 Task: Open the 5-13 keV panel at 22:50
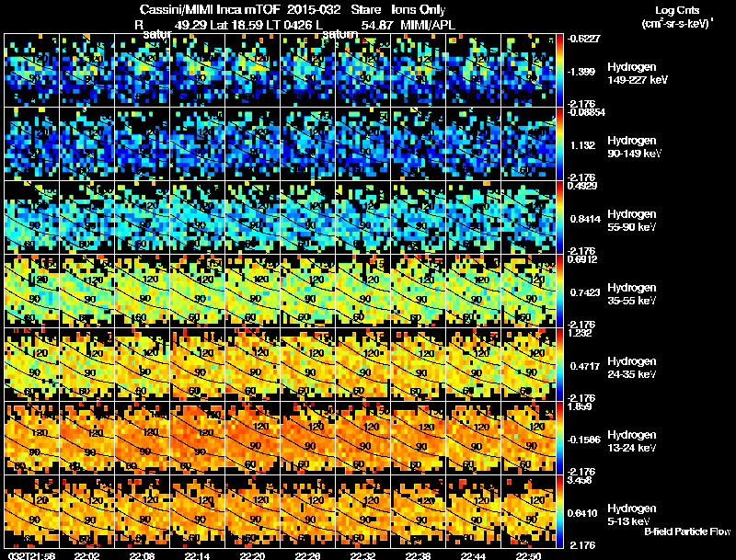pyautogui.click(x=528, y=512)
